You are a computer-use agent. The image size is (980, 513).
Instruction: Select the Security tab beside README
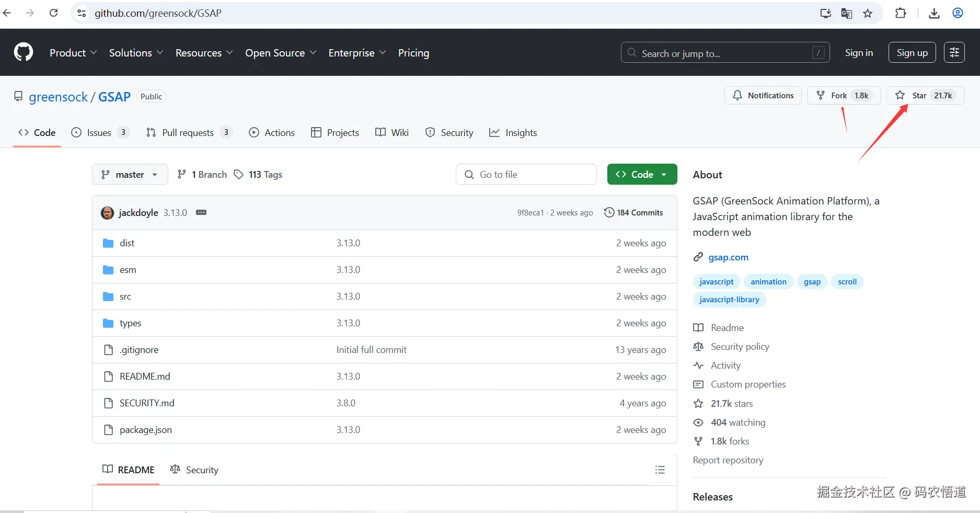[194, 470]
